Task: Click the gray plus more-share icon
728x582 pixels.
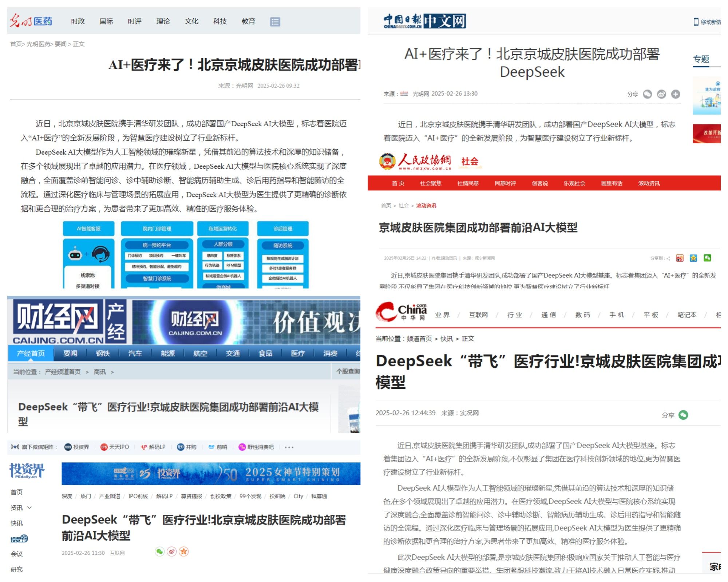Action: [676, 94]
